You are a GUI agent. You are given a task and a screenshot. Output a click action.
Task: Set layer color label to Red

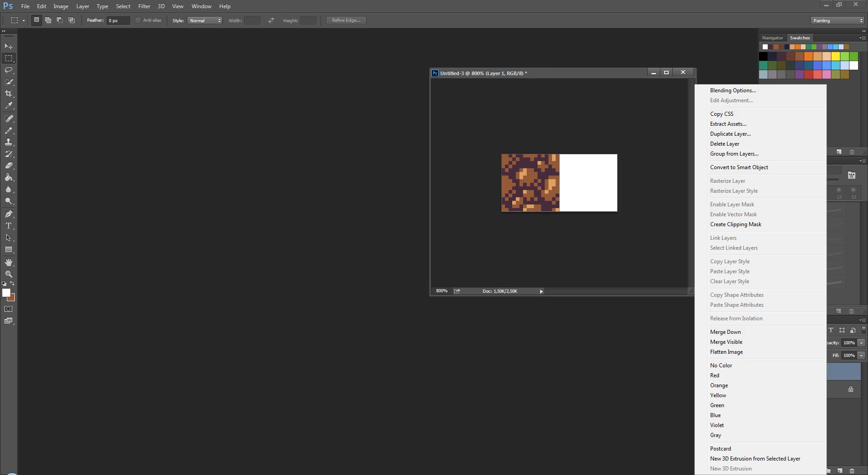point(714,375)
